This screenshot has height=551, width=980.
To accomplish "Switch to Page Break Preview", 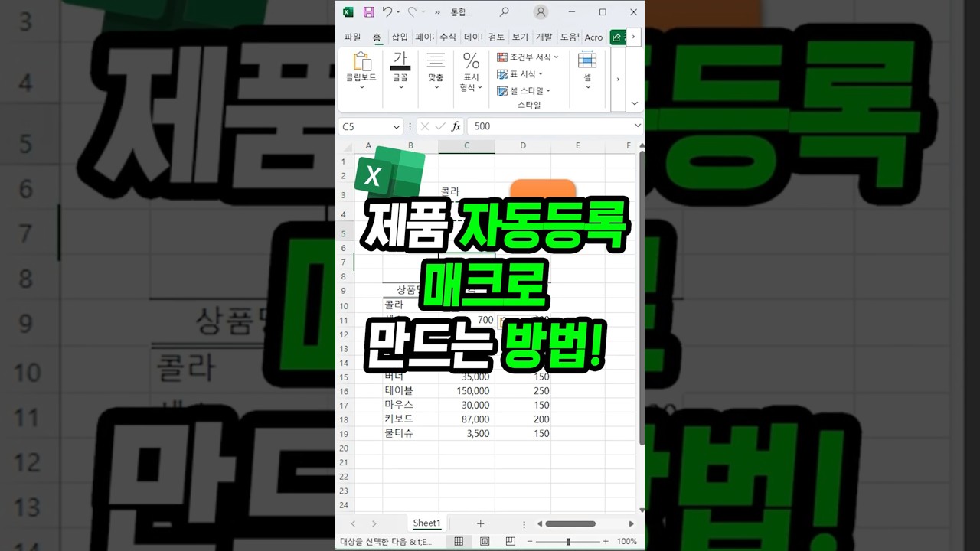I will (x=511, y=541).
